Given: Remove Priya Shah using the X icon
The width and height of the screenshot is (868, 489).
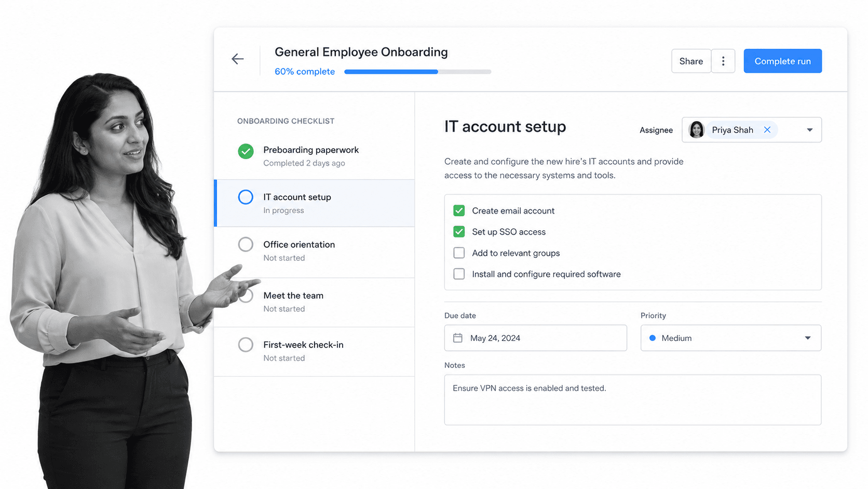Looking at the screenshot, I should [767, 130].
